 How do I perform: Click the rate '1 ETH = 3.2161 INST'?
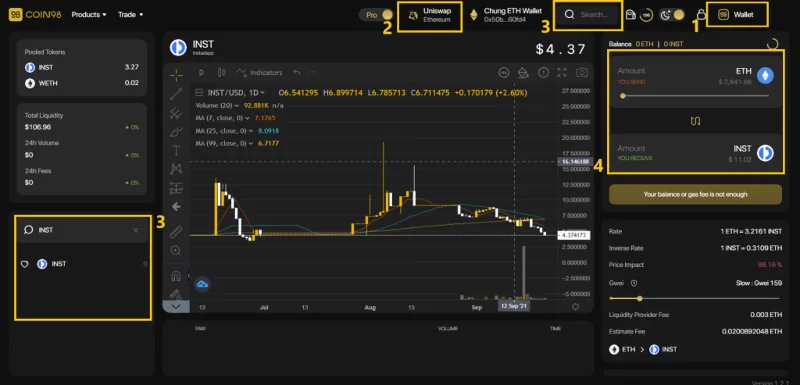(751, 232)
